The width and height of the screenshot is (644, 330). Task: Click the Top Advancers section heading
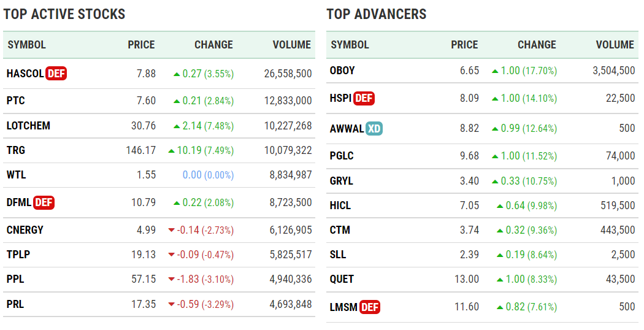click(x=376, y=14)
